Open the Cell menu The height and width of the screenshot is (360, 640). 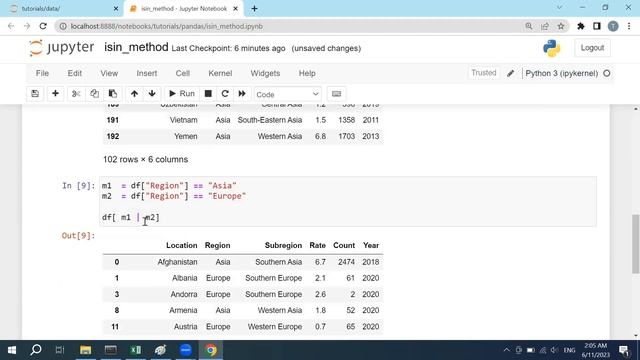182,73
